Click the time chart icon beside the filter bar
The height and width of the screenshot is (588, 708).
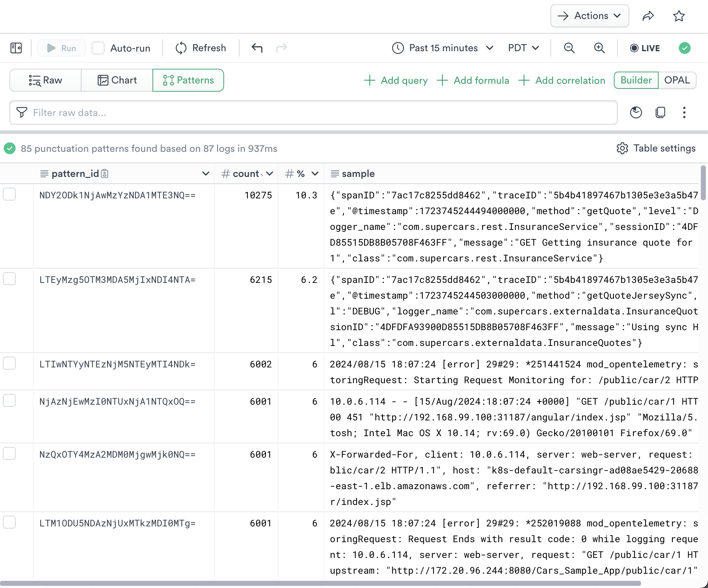636,112
